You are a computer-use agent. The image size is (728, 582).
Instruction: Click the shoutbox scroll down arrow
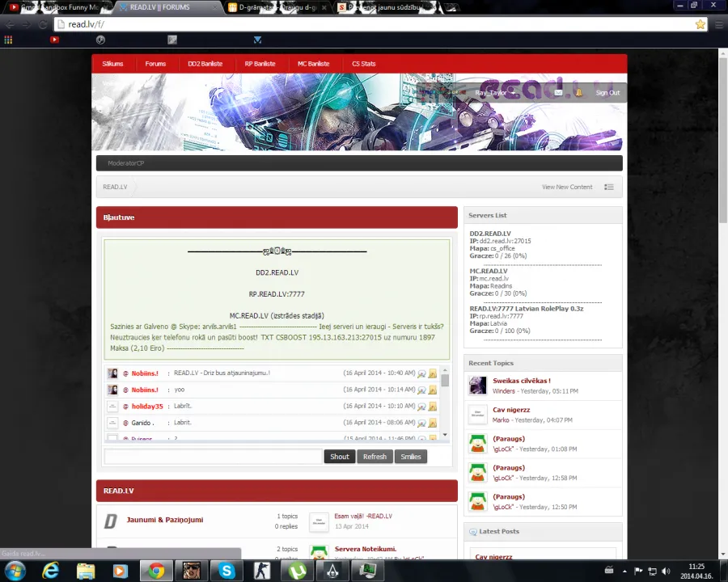pos(445,435)
